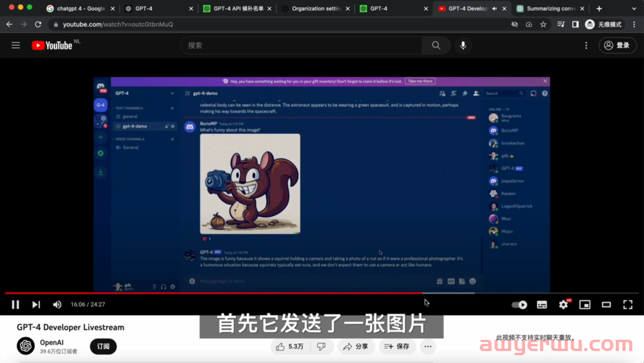644x363 pixels.
Task: Open the OpenAI channel name link
Action: coord(52,343)
